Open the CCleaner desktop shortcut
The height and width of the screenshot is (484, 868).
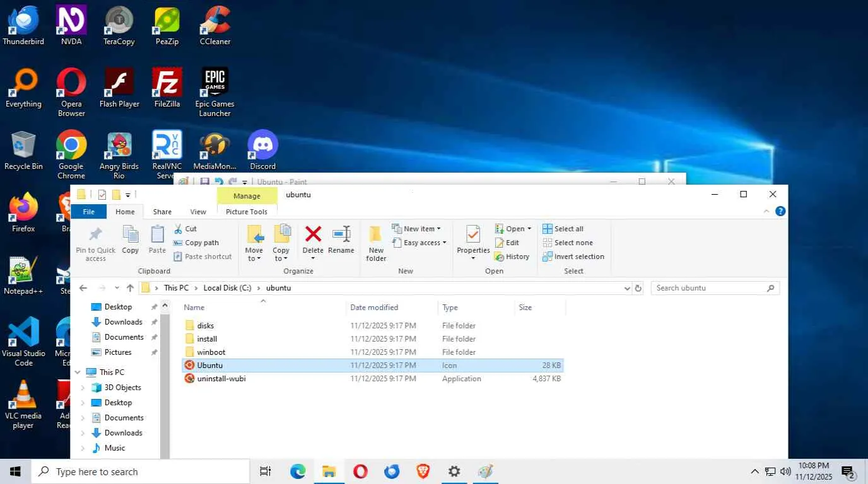[x=215, y=25]
